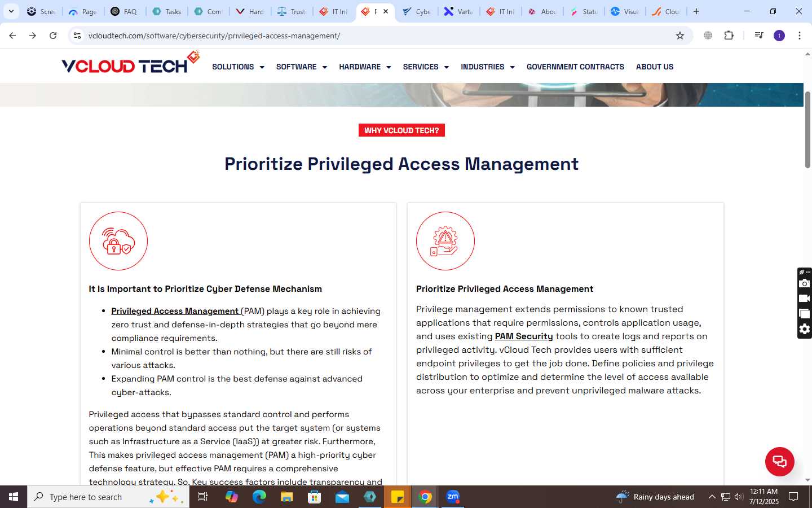Open the HARDWARE dropdown menu

[365, 67]
